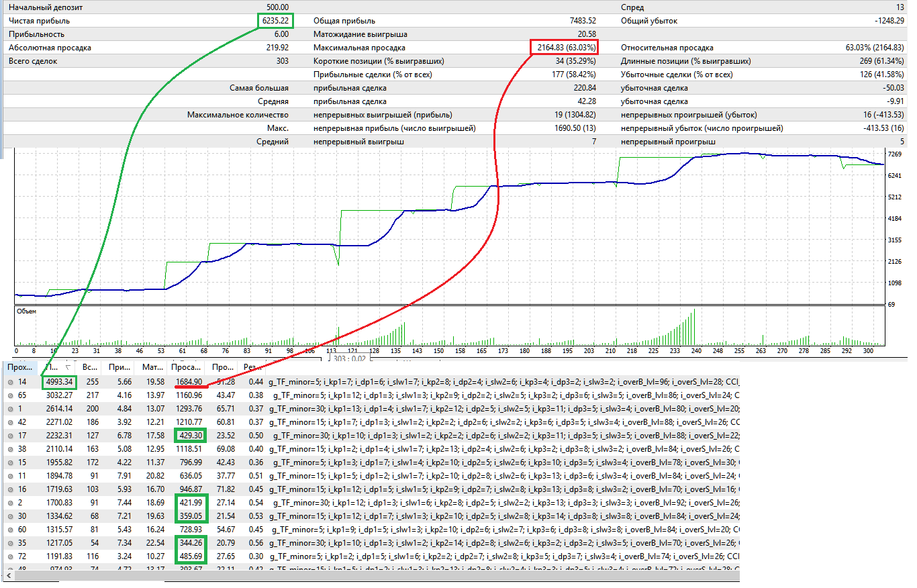The image size is (917, 588).
Task: Select the pass 72 row icon
Action: click(10, 556)
